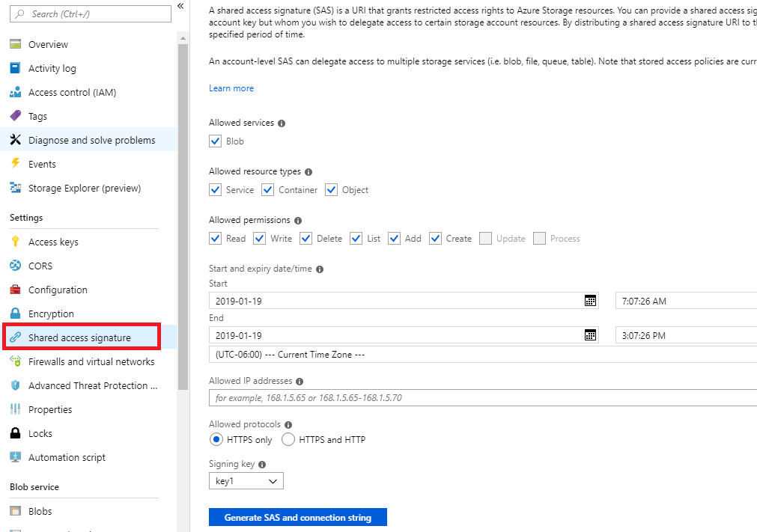Open the Overview menu item
Image resolution: width=757 pixels, height=532 pixels.
pyautogui.click(x=88, y=44)
